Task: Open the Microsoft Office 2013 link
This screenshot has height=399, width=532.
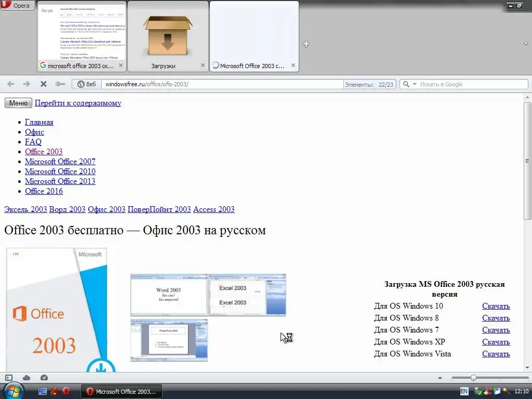Action: pyautogui.click(x=60, y=181)
